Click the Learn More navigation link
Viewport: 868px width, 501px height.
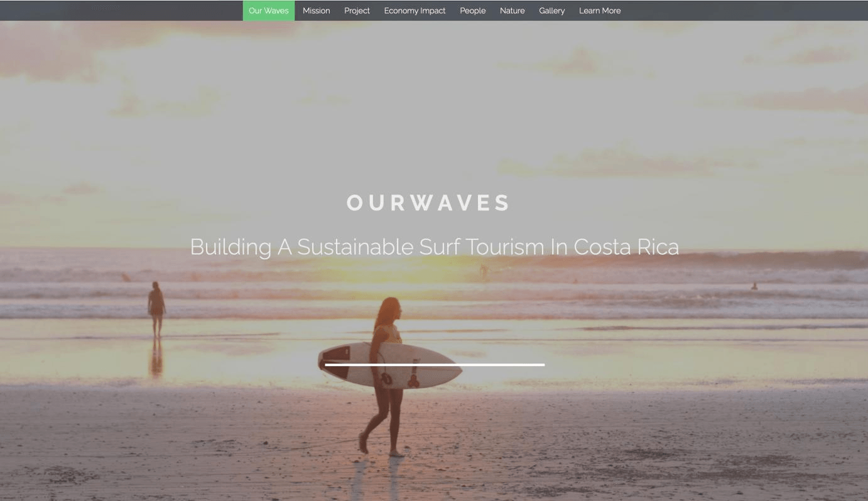click(x=600, y=11)
